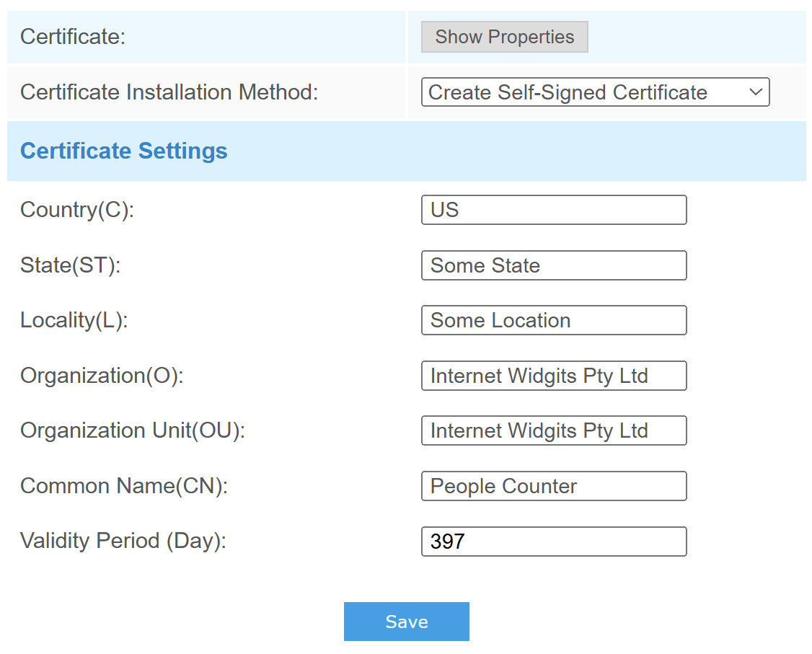Select the Validity Period (Day) field
812x654 pixels.
[553, 542]
